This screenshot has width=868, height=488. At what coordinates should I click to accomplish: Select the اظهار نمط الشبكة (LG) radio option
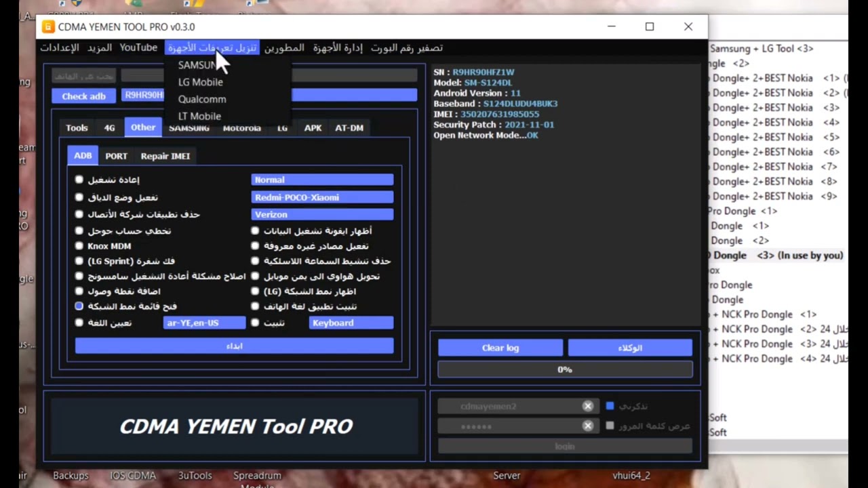[255, 291]
